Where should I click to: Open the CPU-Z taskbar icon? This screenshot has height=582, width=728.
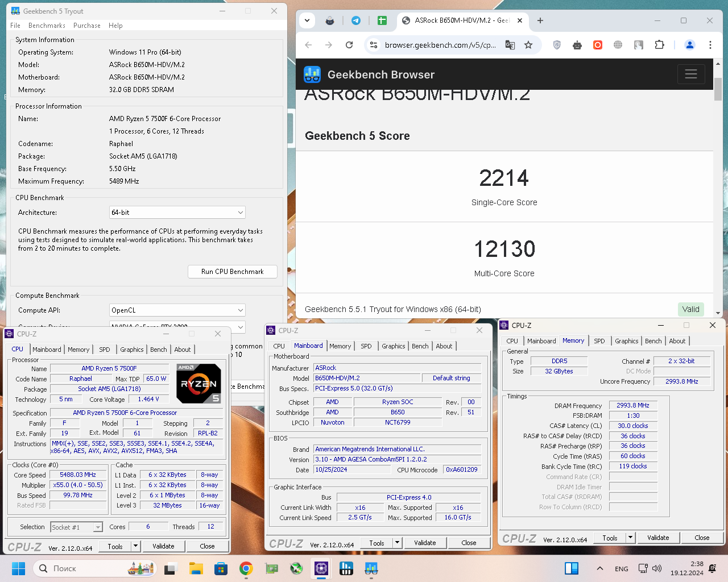click(x=321, y=568)
